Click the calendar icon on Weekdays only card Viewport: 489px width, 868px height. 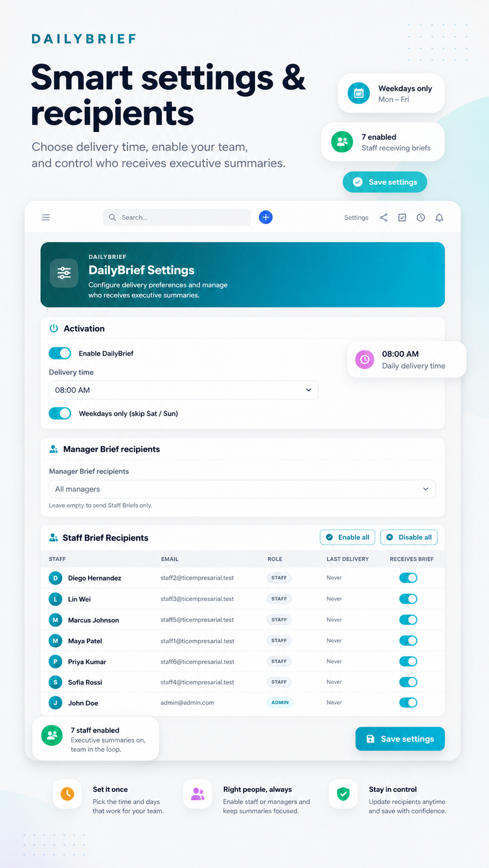pos(359,93)
